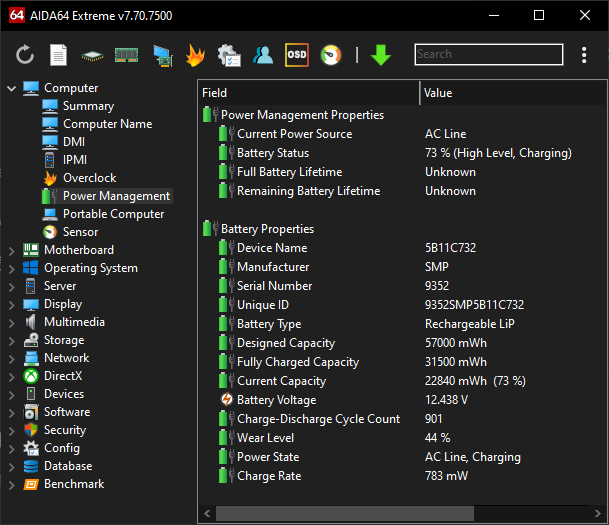Click the horizontal scrollbar right arrow

coord(597,513)
